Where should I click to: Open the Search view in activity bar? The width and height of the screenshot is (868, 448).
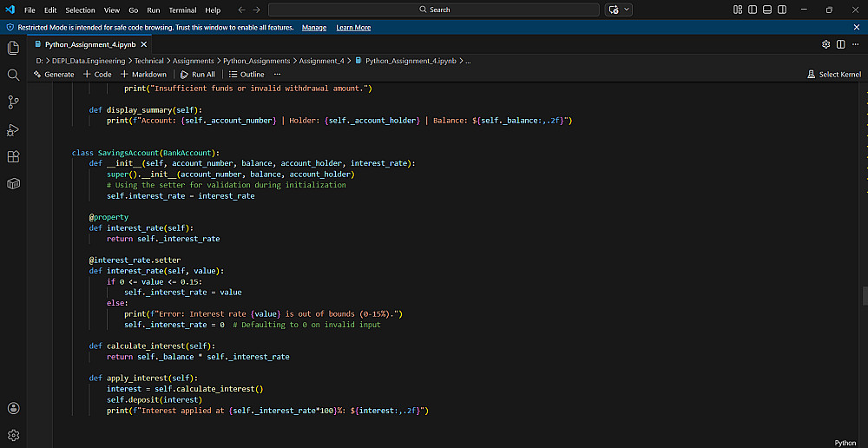[x=13, y=75]
